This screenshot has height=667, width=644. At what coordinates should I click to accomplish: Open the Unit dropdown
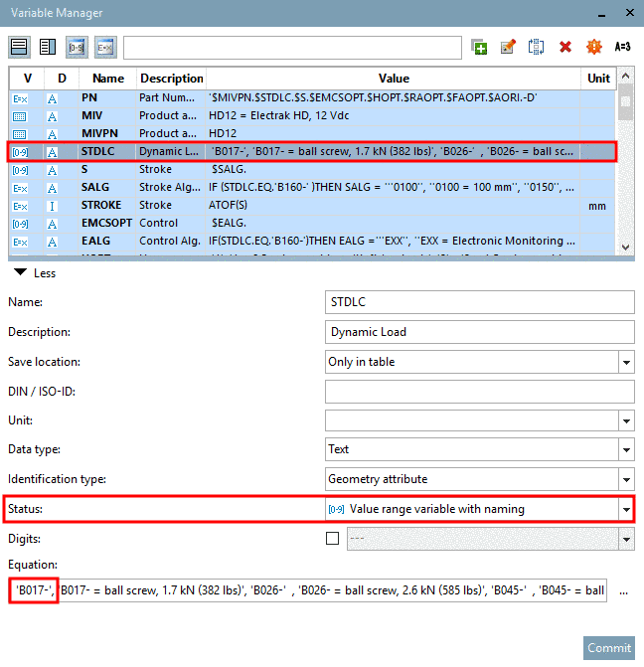(626, 420)
